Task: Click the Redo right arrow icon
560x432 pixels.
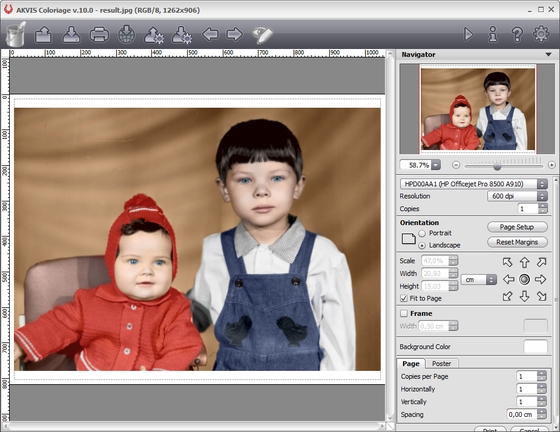Action: [235, 35]
